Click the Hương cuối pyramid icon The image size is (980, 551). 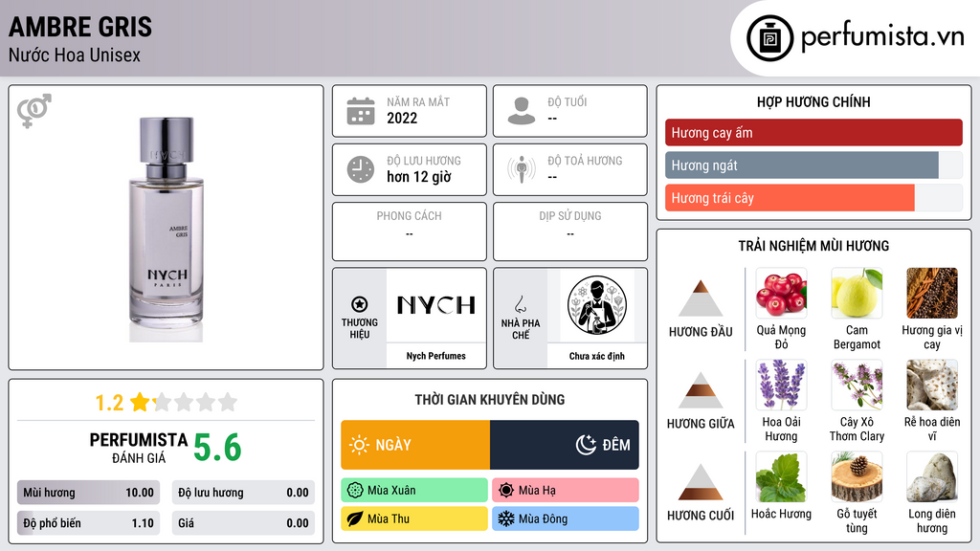pos(701,482)
